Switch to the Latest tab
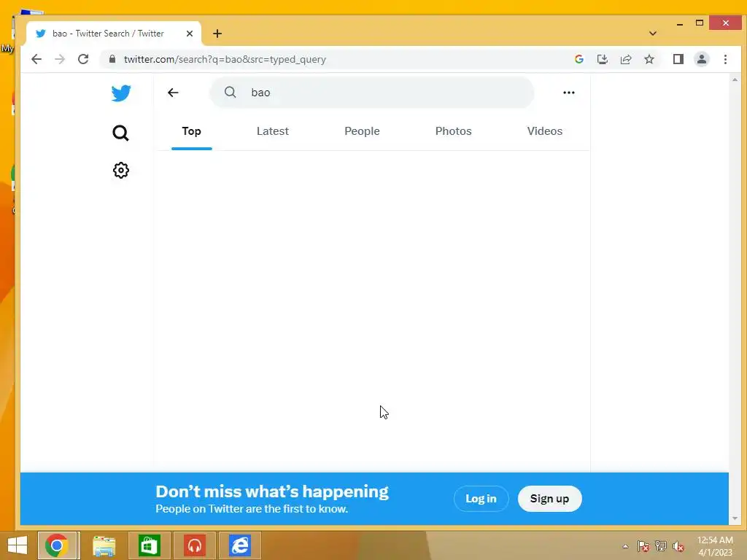This screenshot has height=560, width=747. pyautogui.click(x=273, y=131)
